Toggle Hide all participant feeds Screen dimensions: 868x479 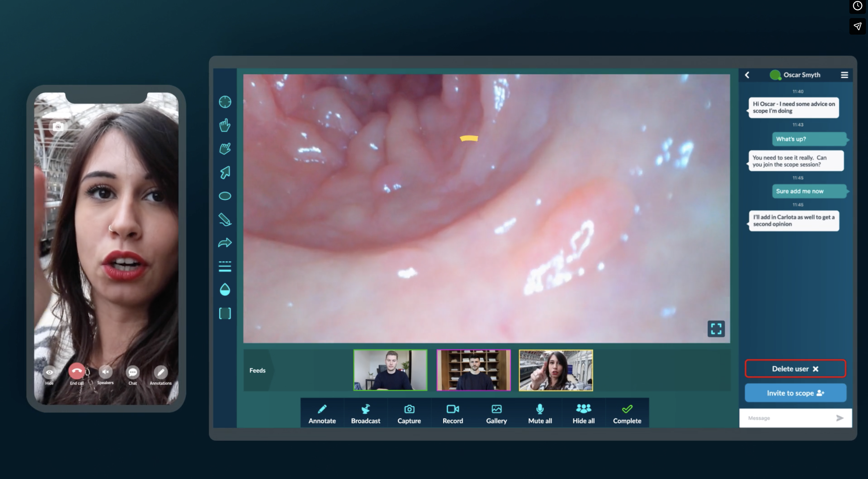pos(583,413)
